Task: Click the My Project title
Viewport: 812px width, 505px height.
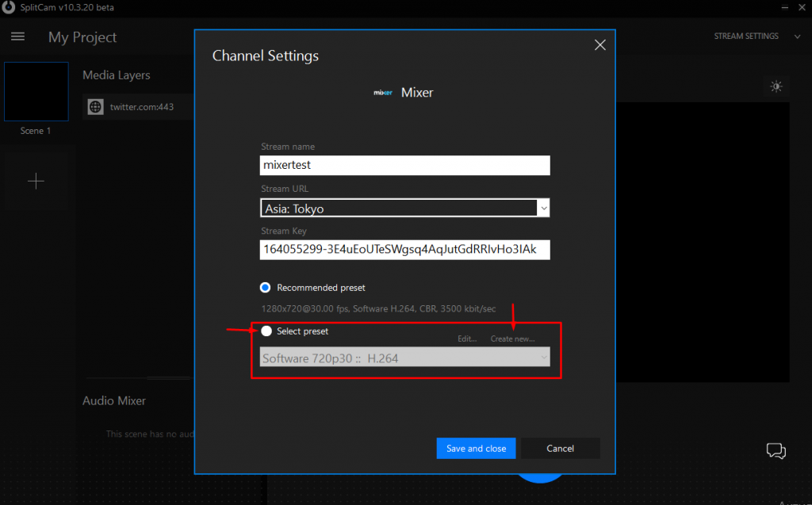Action: tap(82, 37)
